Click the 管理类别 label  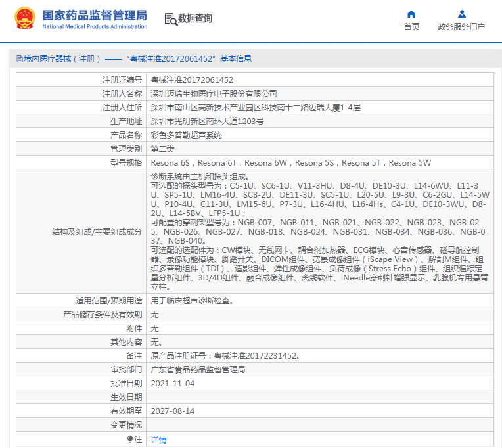(x=126, y=149)
